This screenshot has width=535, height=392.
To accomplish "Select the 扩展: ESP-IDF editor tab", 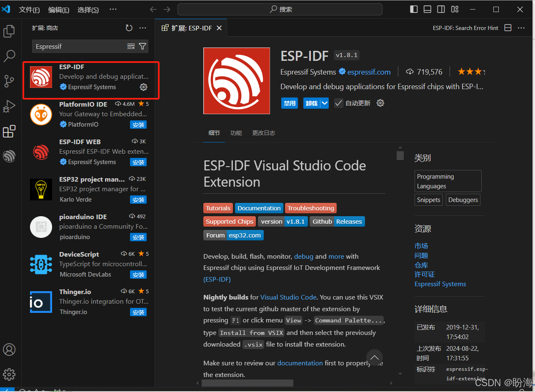I will point(191,28).
